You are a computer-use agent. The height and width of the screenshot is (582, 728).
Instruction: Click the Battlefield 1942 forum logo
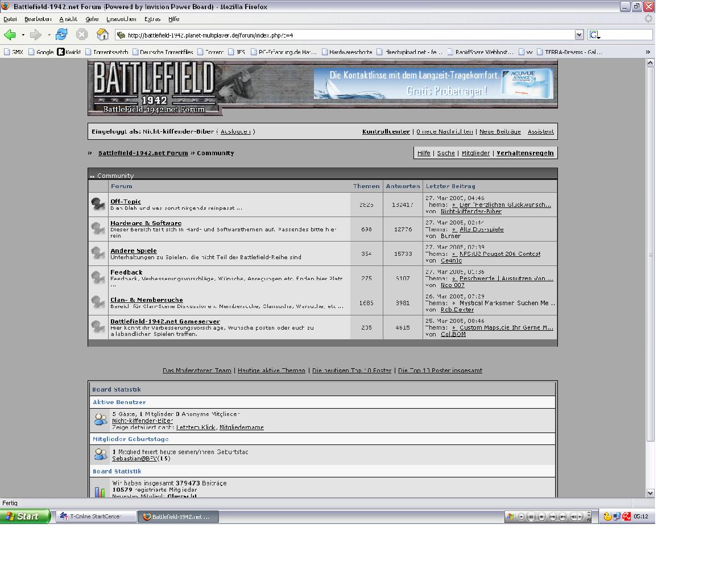[154, 87]
